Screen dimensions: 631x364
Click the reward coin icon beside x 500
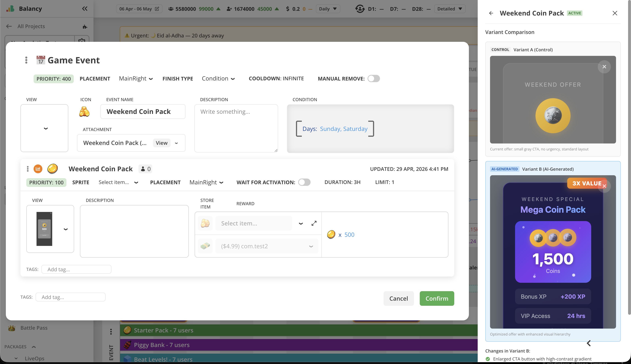(x=331, y=235)
